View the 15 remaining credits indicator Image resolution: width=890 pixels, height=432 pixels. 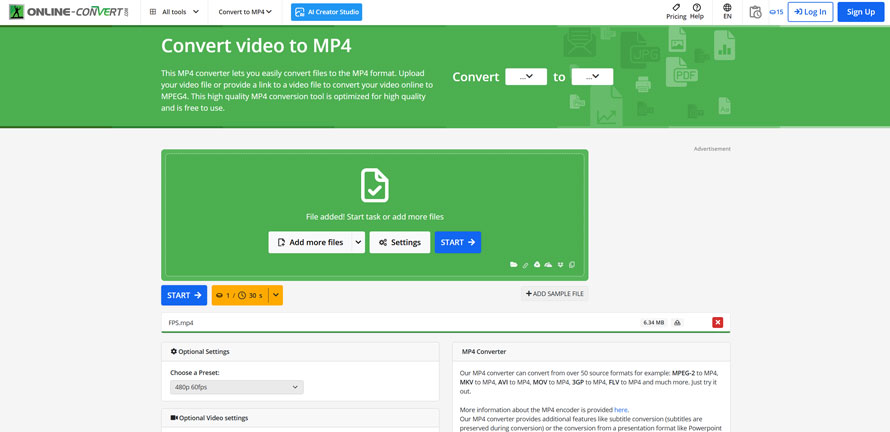coord(776,12)
